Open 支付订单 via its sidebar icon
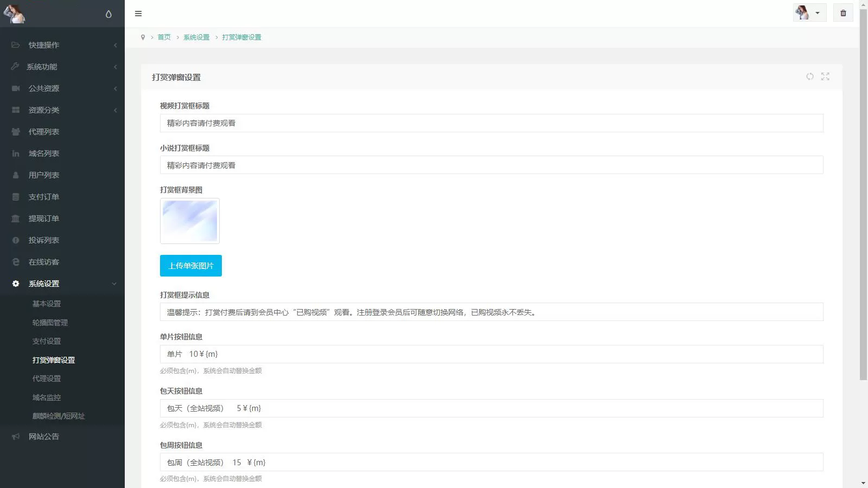 (x=15, y=196)
